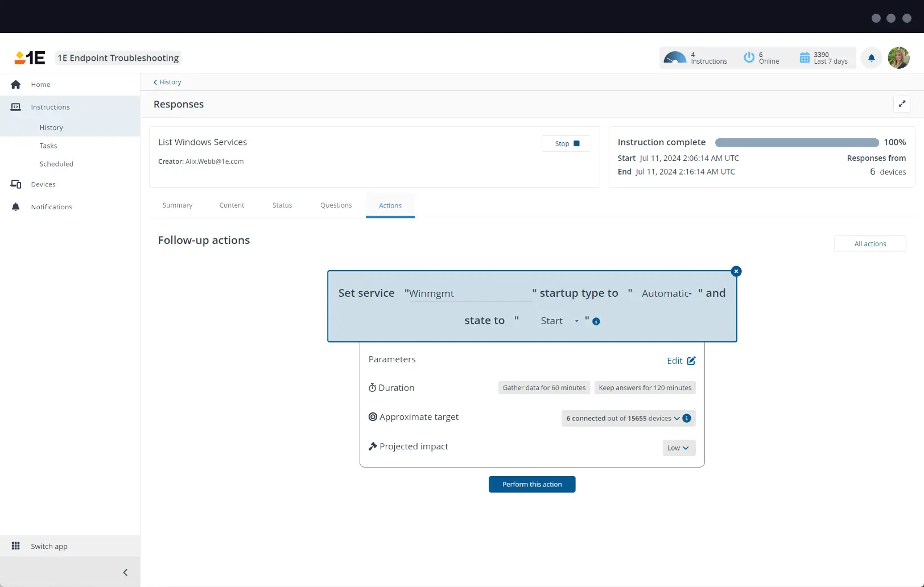Click the Instructions gauge icon in the header
Screen dimensions: 924x587
coord(675,57)
